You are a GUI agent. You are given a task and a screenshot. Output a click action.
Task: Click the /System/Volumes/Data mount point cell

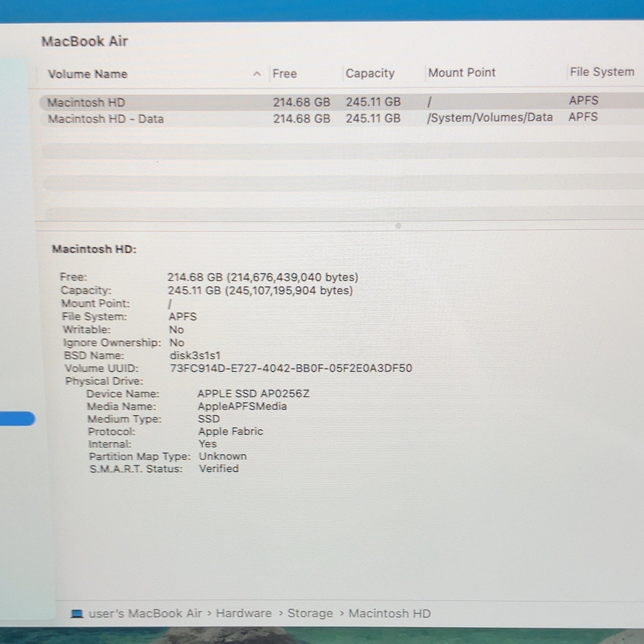[x=489, y=118]
